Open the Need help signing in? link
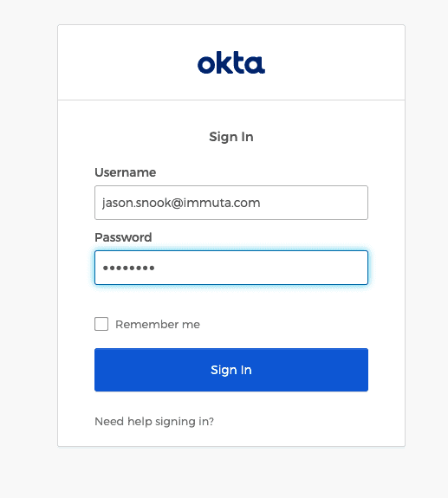 pos(154,422)
